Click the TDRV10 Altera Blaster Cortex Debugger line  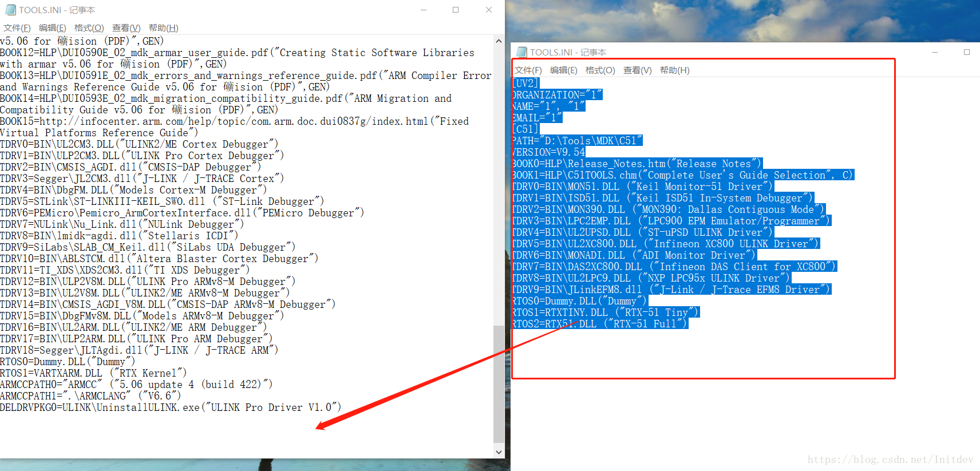coord(159,259)
